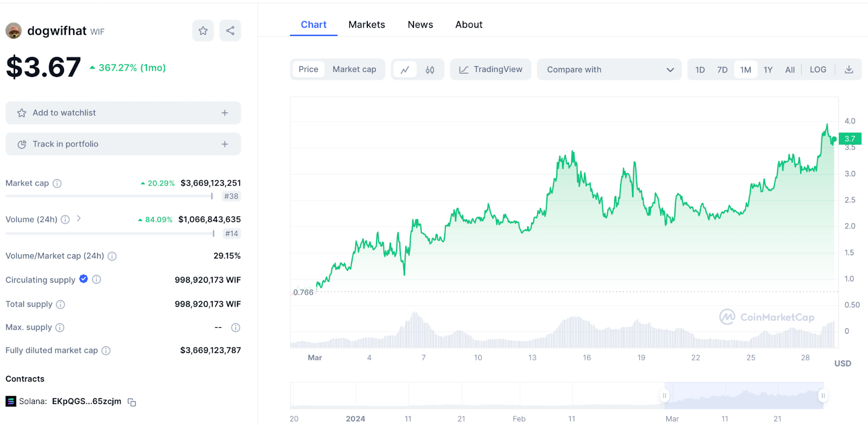Set chart range to All
This screenshot has width=868, height=425.
click(790, 69)
